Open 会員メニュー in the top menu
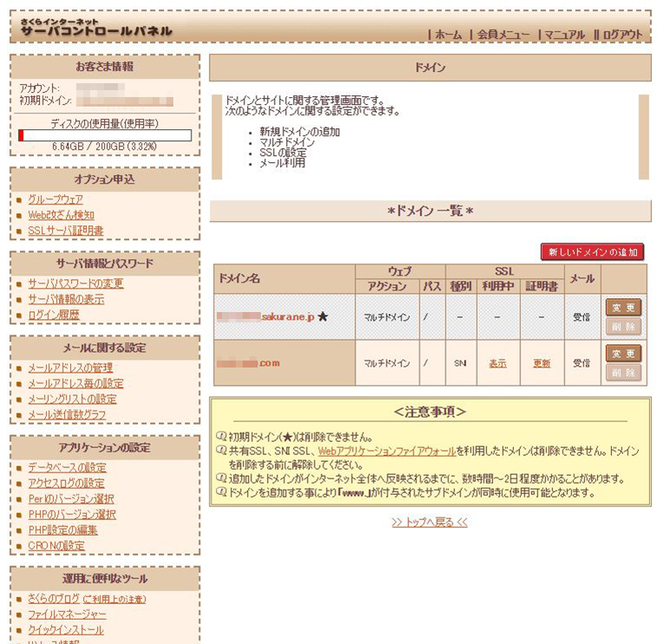 pos(503,34)
